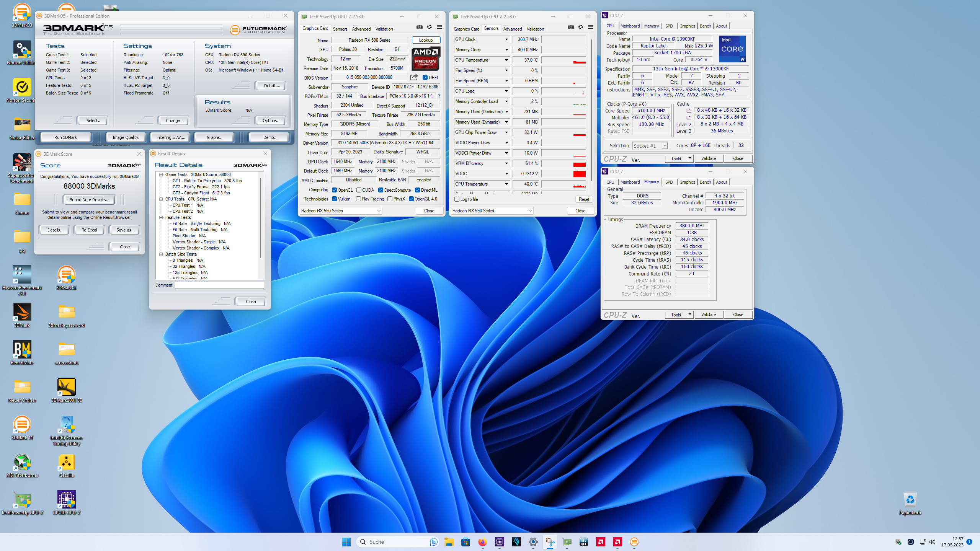Open the GPU Temperature sensor dropdown

click(x=506, y=60)
